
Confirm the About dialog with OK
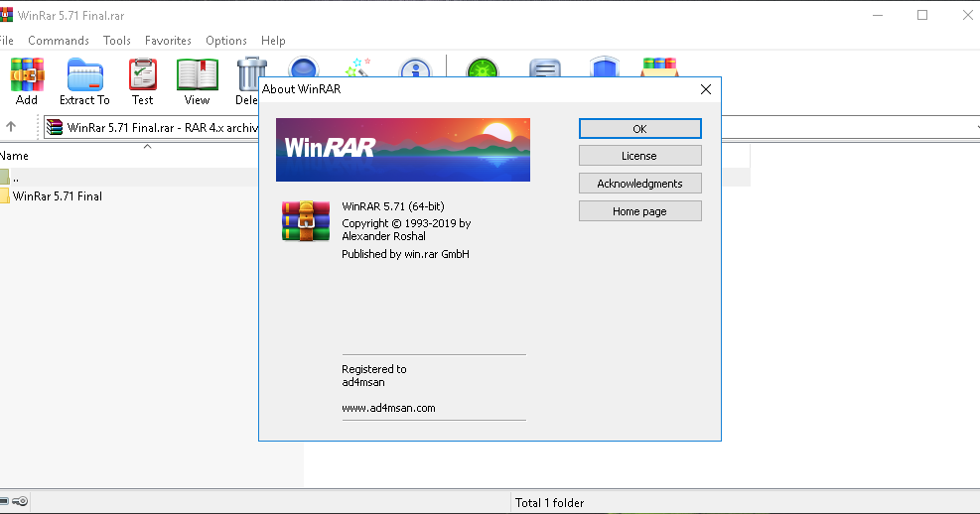(640, 129)
